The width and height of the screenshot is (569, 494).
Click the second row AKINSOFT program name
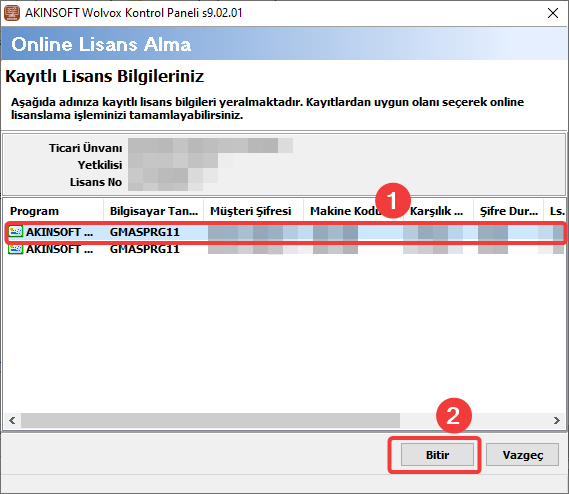pos(59,249)
